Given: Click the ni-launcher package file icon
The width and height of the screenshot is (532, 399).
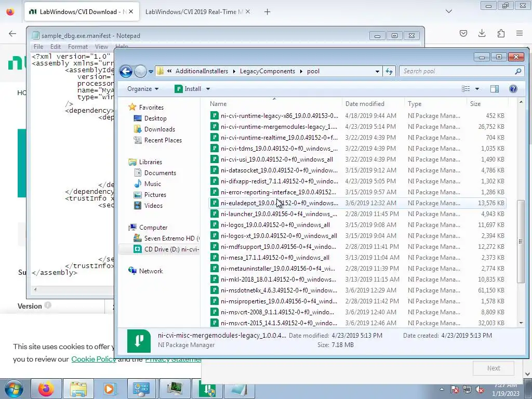Looking at the screenshot, I should 215,214.
